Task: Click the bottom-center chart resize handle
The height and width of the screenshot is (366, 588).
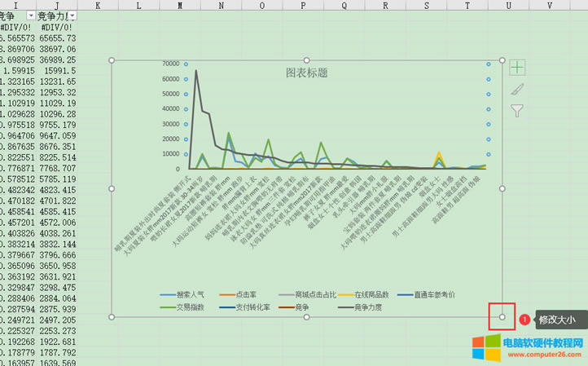Action: click(x=306, y=317)
